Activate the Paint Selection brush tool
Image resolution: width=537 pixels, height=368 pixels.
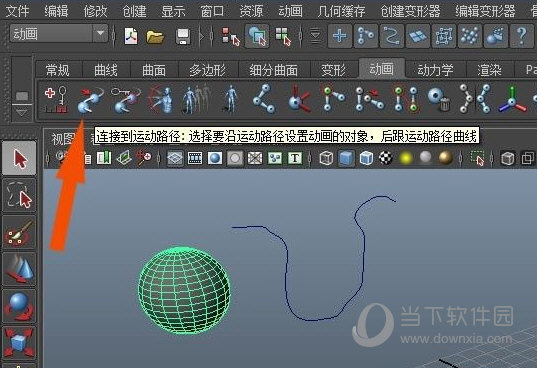point(20,232)
